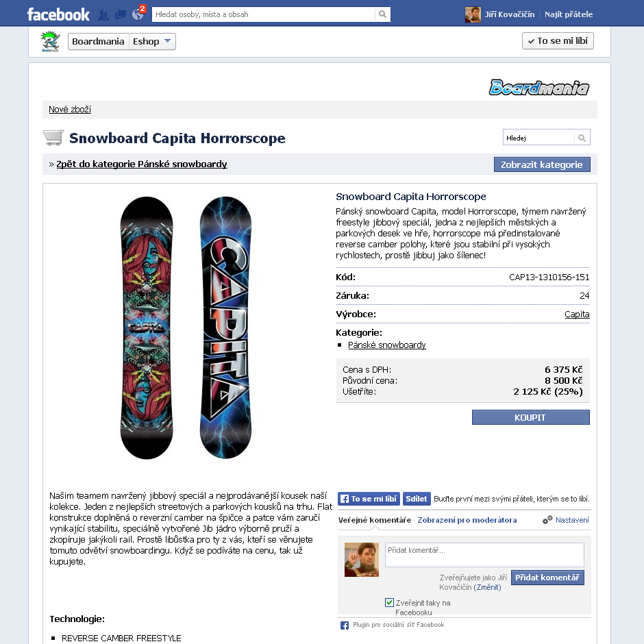Follow the Zpět do kategorie Pánské snowboardy link
The image size is (644, 644).
tap(142, 164)
